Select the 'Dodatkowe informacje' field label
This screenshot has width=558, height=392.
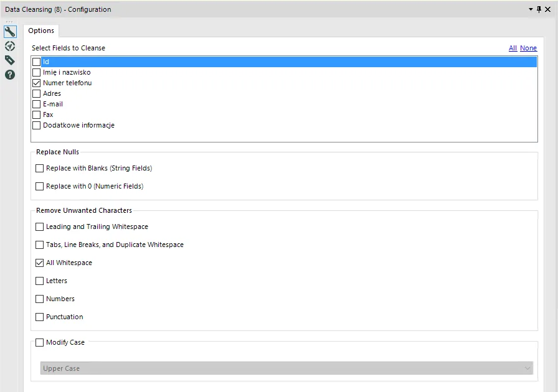78,125
